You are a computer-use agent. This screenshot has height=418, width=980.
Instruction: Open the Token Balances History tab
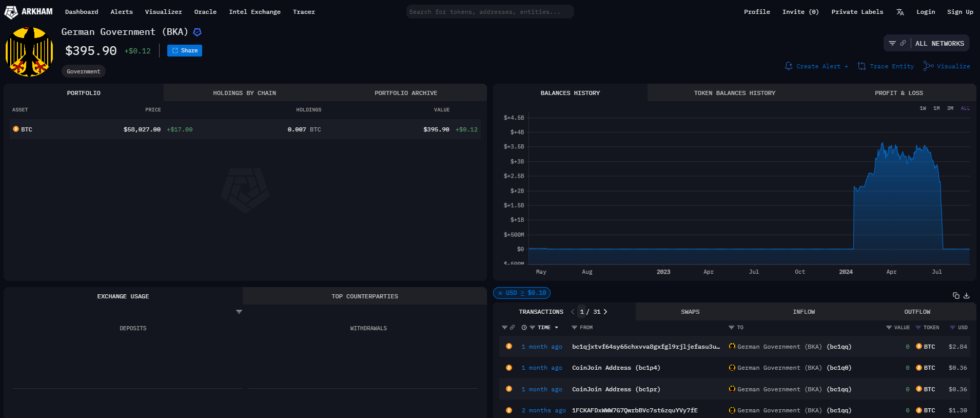coord(735,93)
